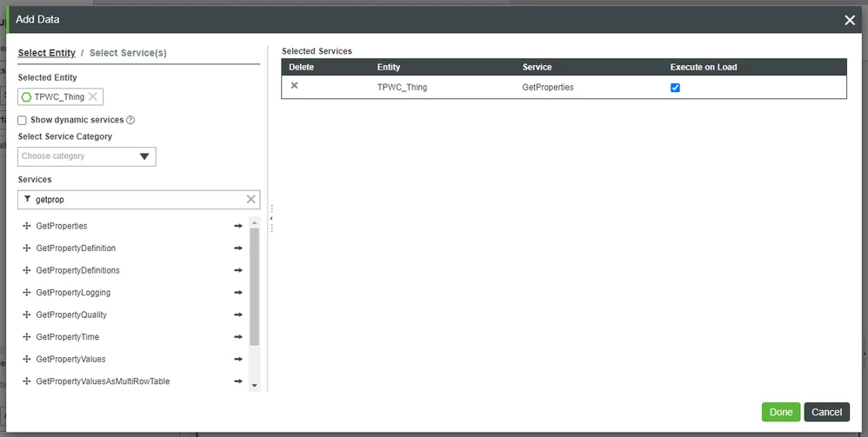The width and height of the screenshot is (868, 437).
Task: Open the dynamic services help tooltip
Action: point(130,120)
